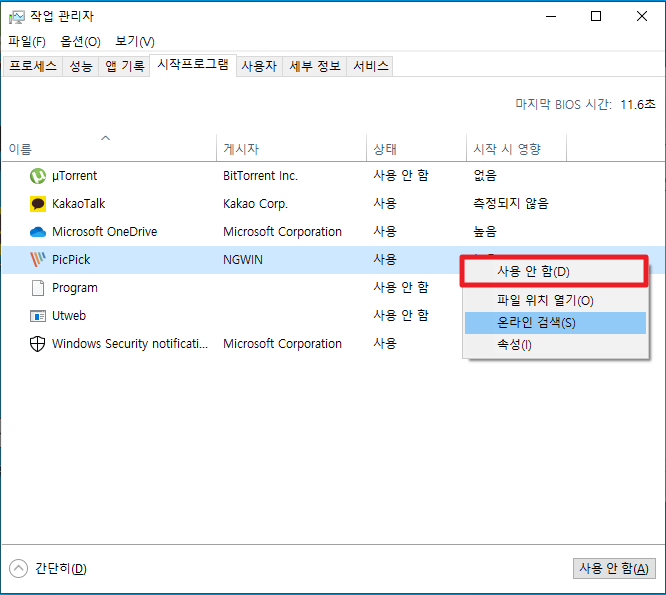Open the 옵션(O) menu
This screenshot has height=595, width=666.
(80, 42)
